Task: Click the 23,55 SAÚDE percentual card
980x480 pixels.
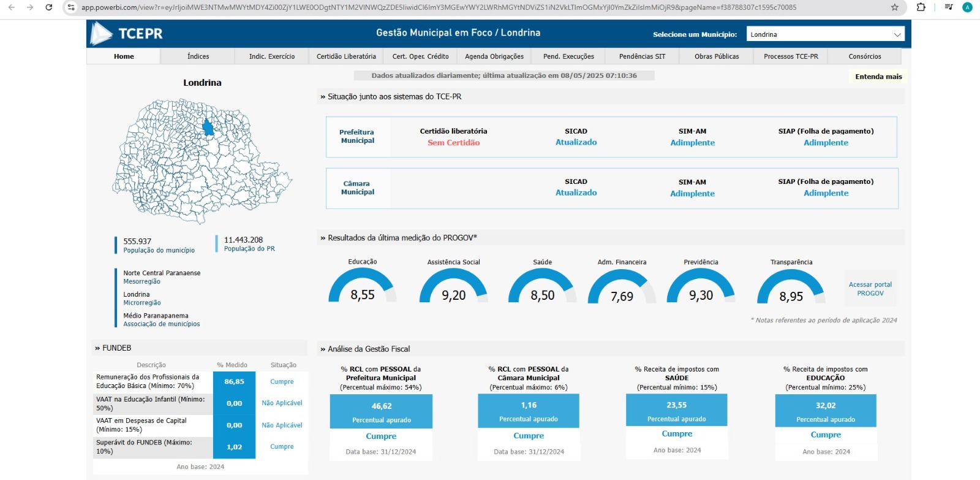Action: coord(677,410)
